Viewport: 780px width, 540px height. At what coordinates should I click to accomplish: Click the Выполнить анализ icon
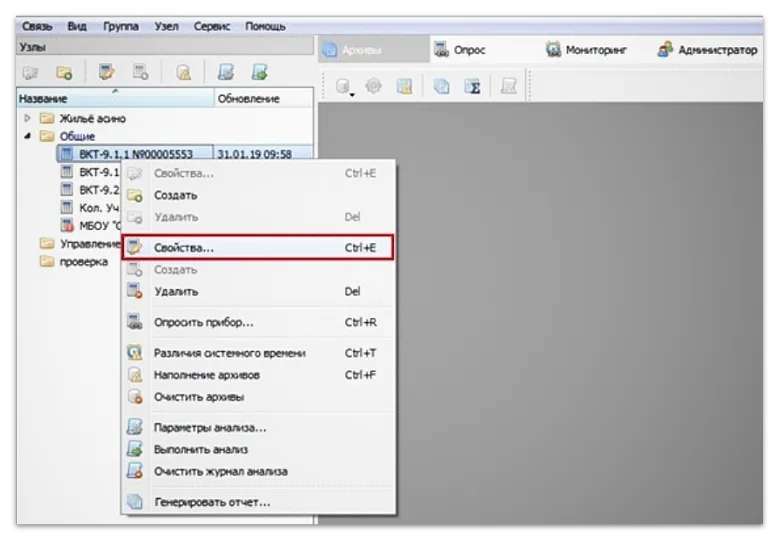point(135,450)
